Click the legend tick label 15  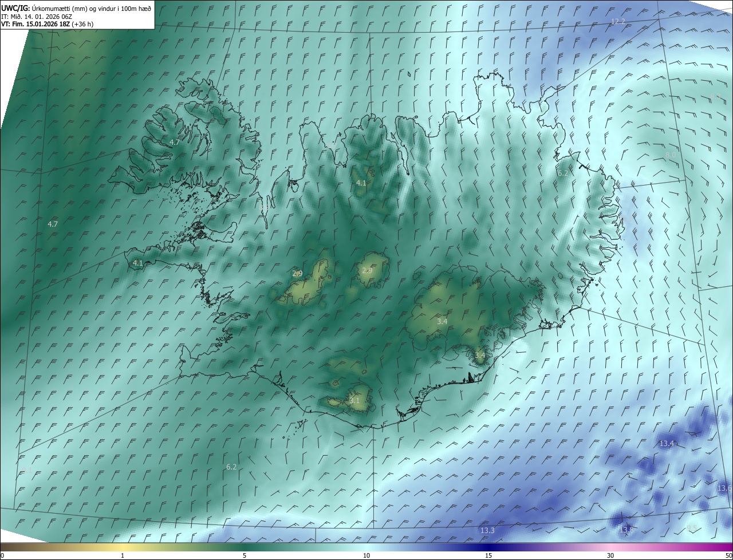click(x=488, y=555)
